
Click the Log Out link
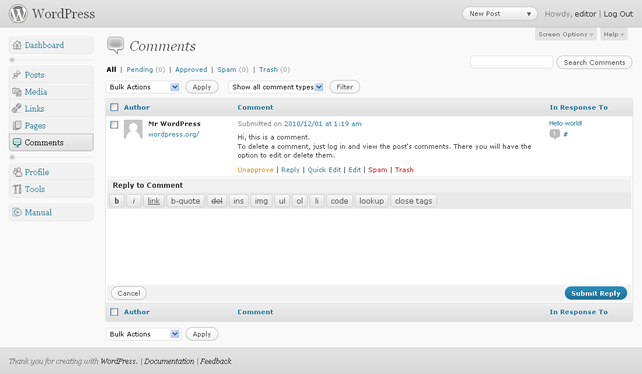coord(618,14)
